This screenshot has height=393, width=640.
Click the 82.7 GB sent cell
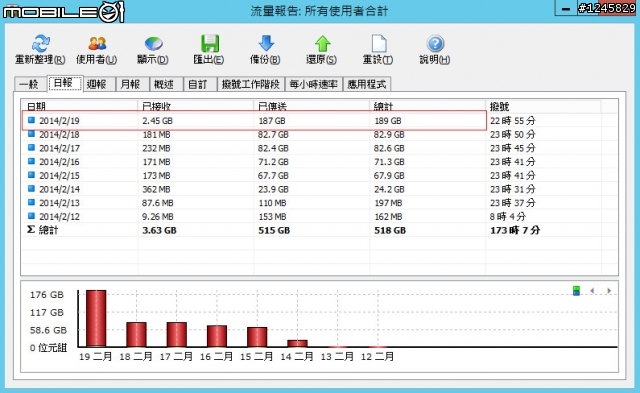pos(273,134)
